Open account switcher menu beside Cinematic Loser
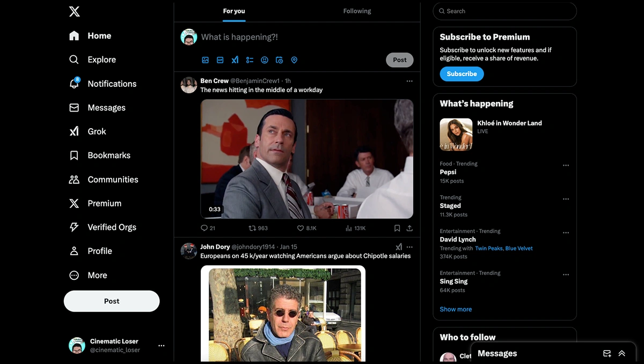 161,346
